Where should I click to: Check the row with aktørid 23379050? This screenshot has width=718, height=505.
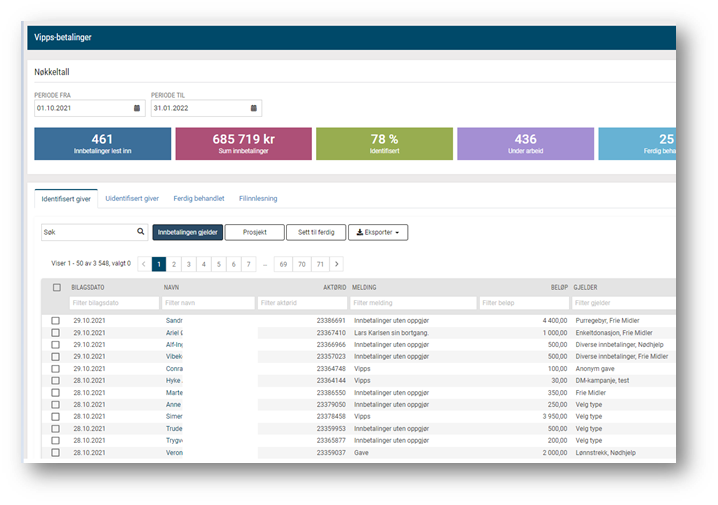55,405
